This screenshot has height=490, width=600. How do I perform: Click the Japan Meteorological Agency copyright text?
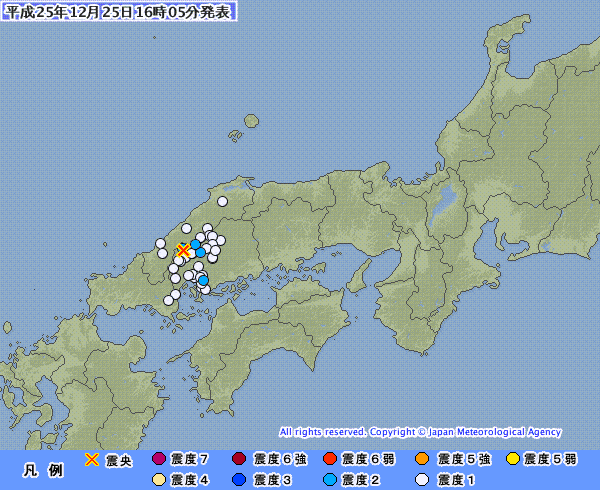pos(420,432)
